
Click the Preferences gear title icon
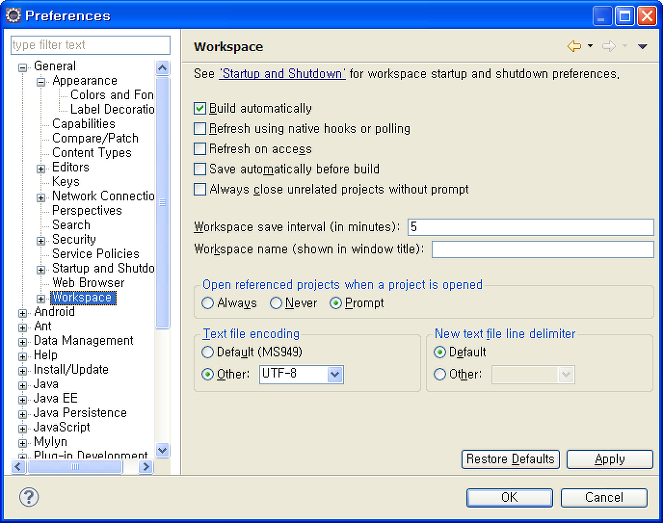[14, 15]
